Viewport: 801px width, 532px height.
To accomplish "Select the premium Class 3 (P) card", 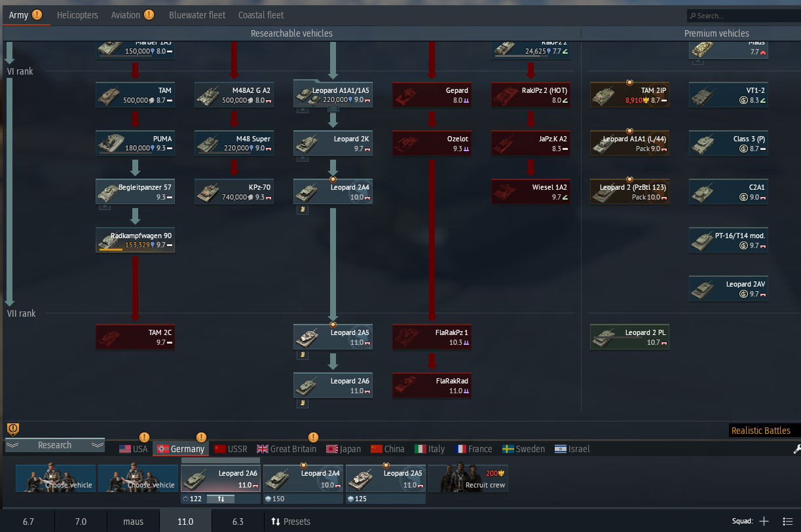I will click(729, 143).
